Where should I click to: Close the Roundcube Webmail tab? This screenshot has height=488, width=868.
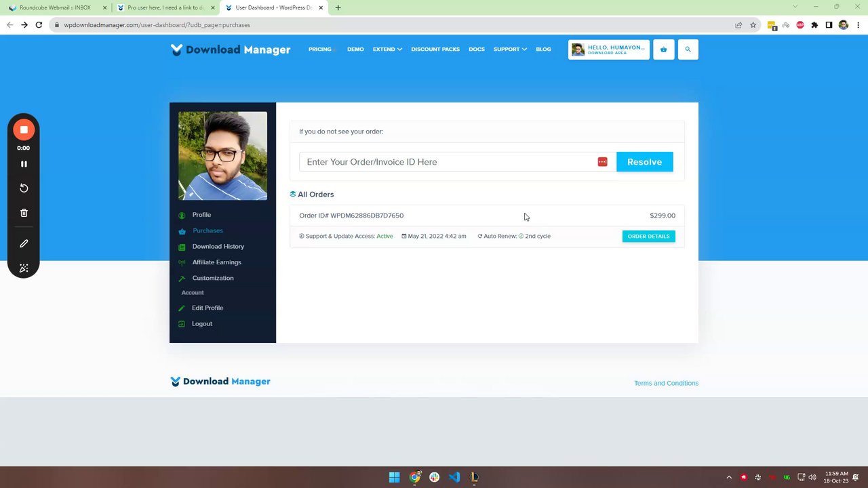point(104,7)
